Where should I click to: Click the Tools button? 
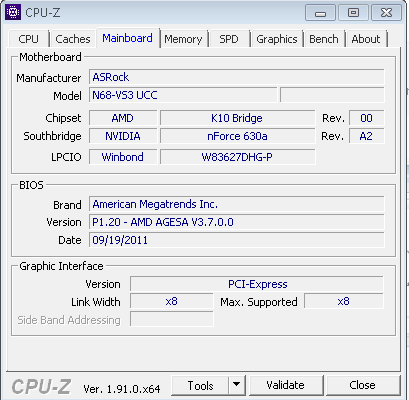[x=200, y=385]
